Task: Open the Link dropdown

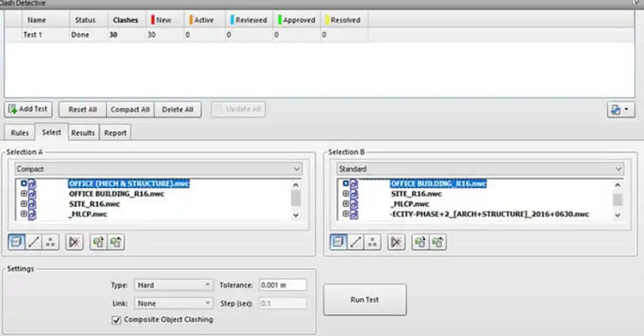Action: 173,304
